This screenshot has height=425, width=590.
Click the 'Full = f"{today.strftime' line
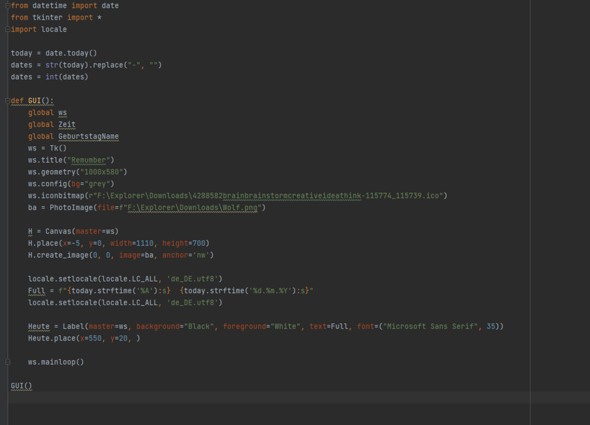(170, 291)
